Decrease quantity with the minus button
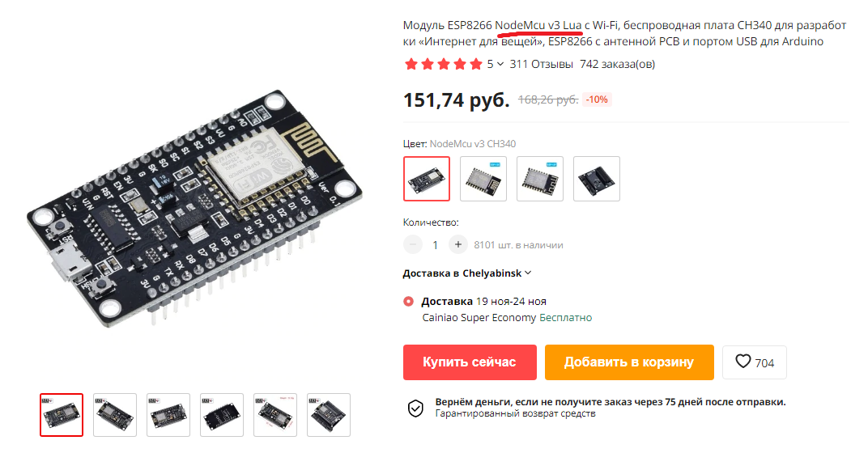The image size is (868, 453). [x=412, y=244]
